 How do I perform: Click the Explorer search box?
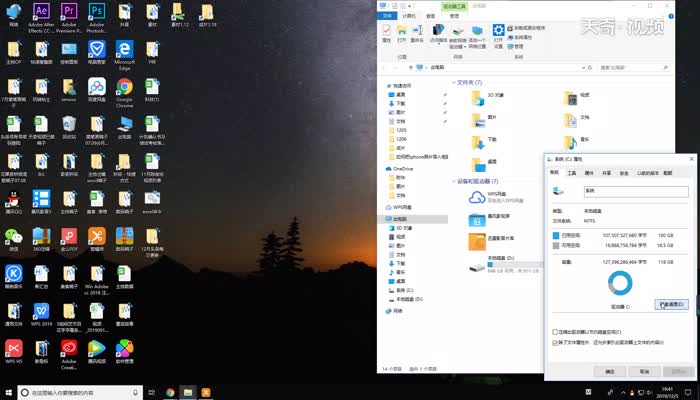click(634, 67)
